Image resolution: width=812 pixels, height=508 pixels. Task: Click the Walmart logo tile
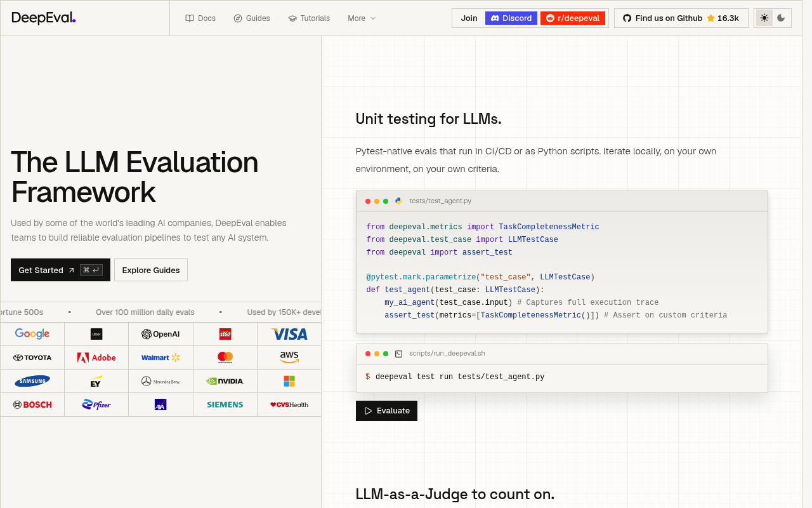click(x=160, y=358)
